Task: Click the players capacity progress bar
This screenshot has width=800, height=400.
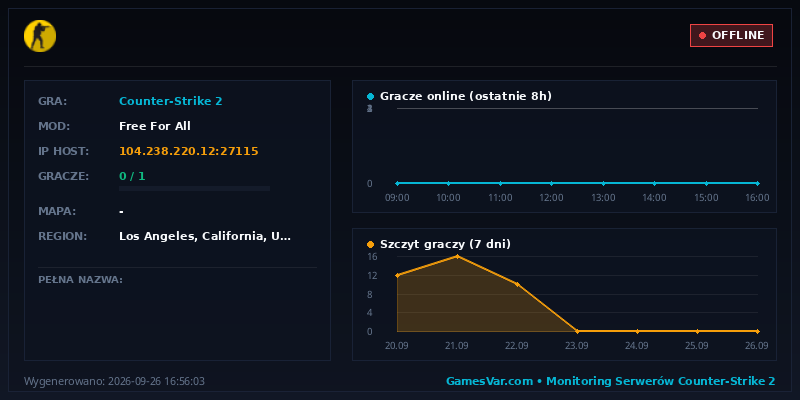Action: (x=194, y=188)
